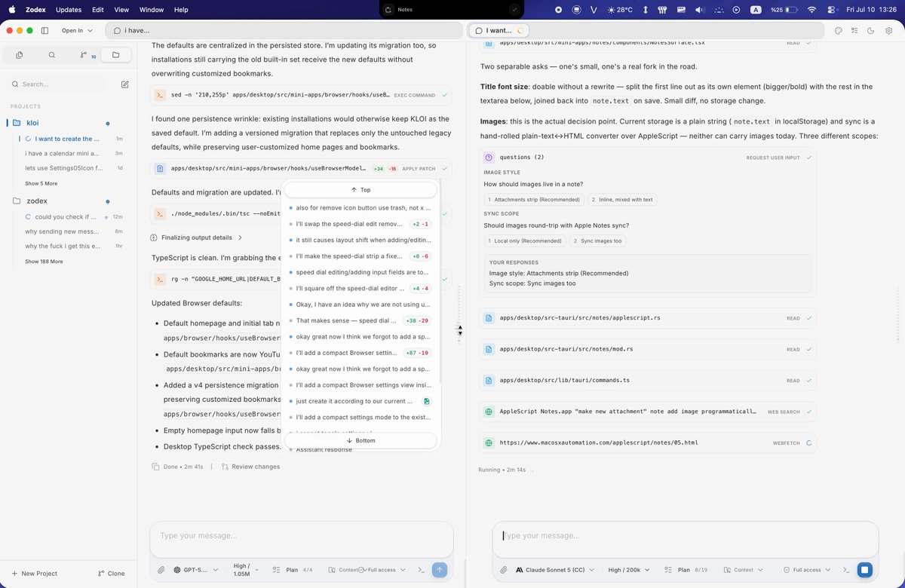Screen dimensions: 905x588
Task: Click the Review changes button
Action: click(250, 467)
